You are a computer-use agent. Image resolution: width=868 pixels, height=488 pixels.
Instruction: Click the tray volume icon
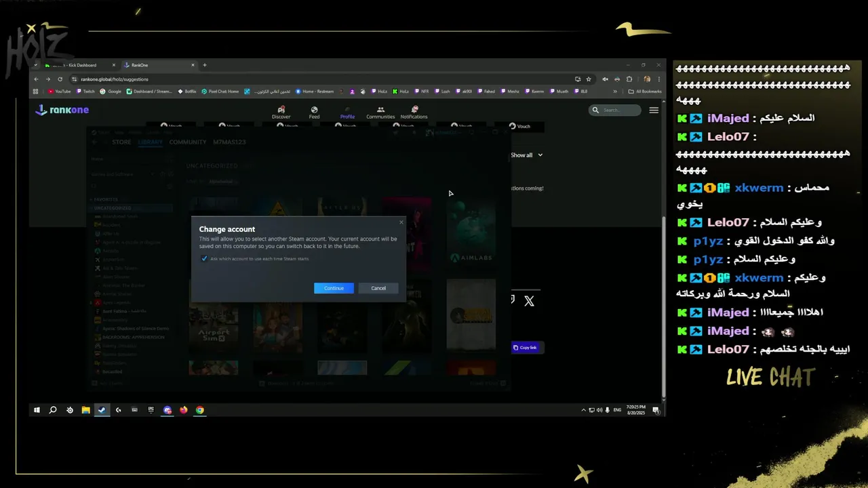tap(599, 410)
